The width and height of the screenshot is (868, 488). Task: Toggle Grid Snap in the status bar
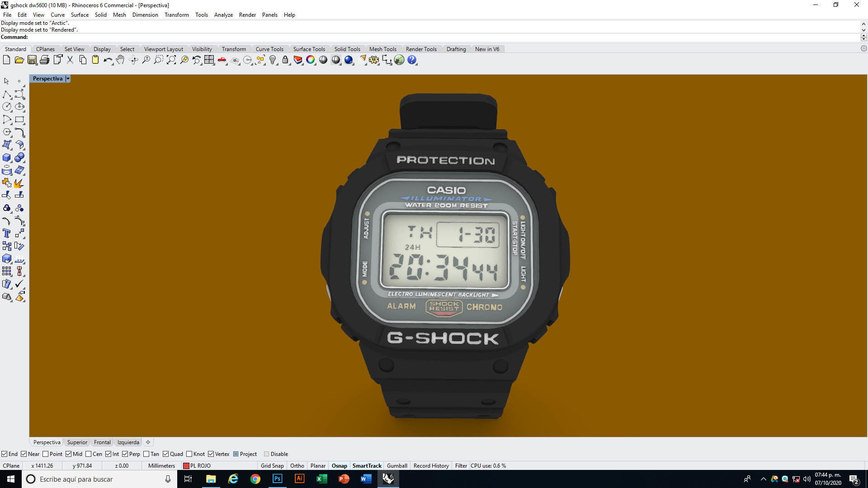pyautogui.click(x=272, y=465)
